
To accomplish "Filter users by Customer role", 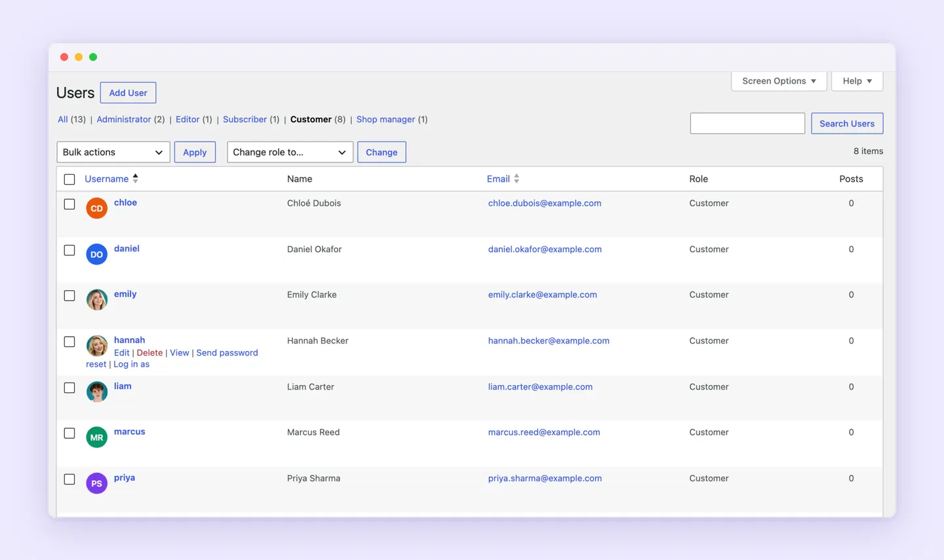I will (311, 119).
